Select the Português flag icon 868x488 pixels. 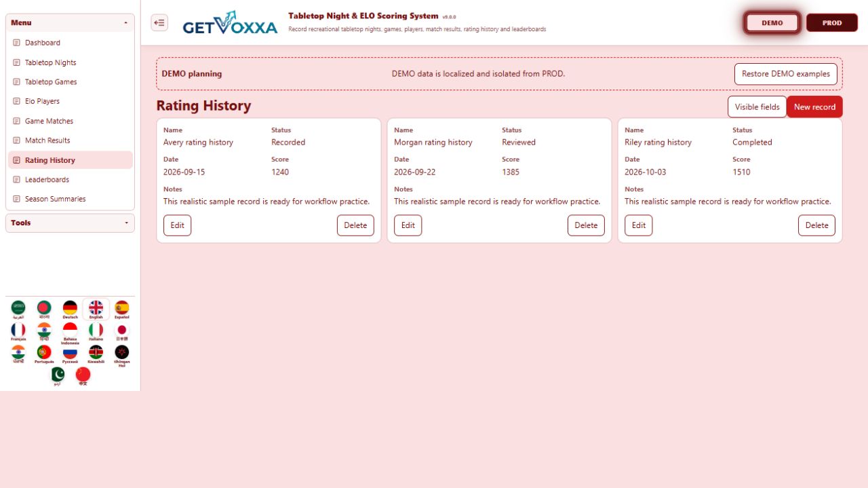coord(44,354)
